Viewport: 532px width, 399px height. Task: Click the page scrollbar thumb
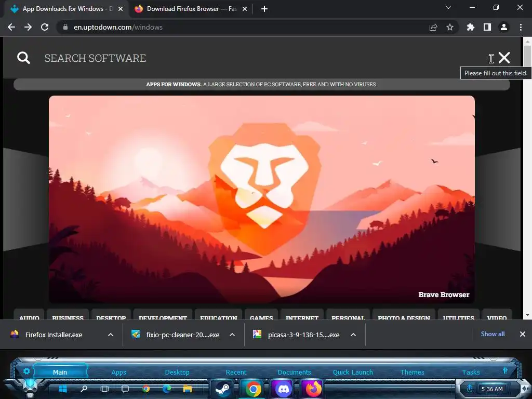click(x=527, y=56)
